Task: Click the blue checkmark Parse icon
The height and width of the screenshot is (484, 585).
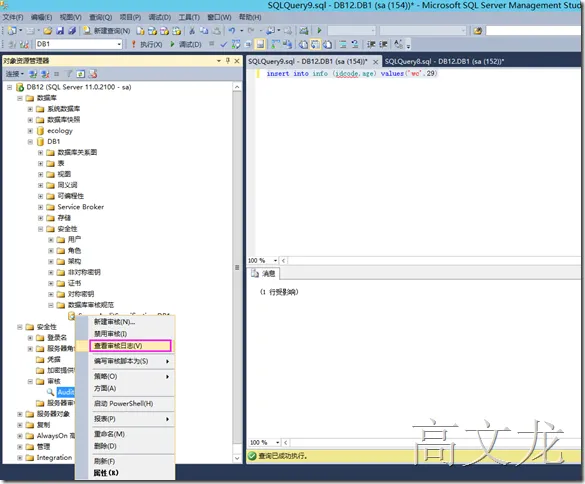Action: (x=223, y=45)
